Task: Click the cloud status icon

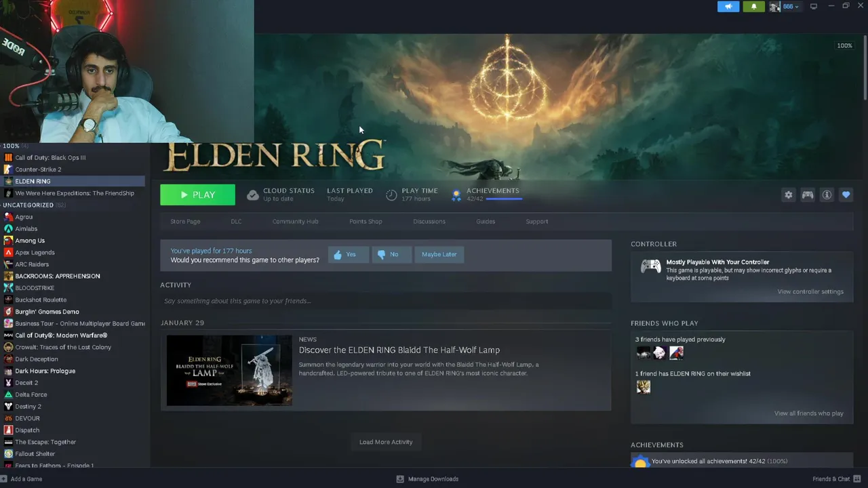Action: (252, 195)
